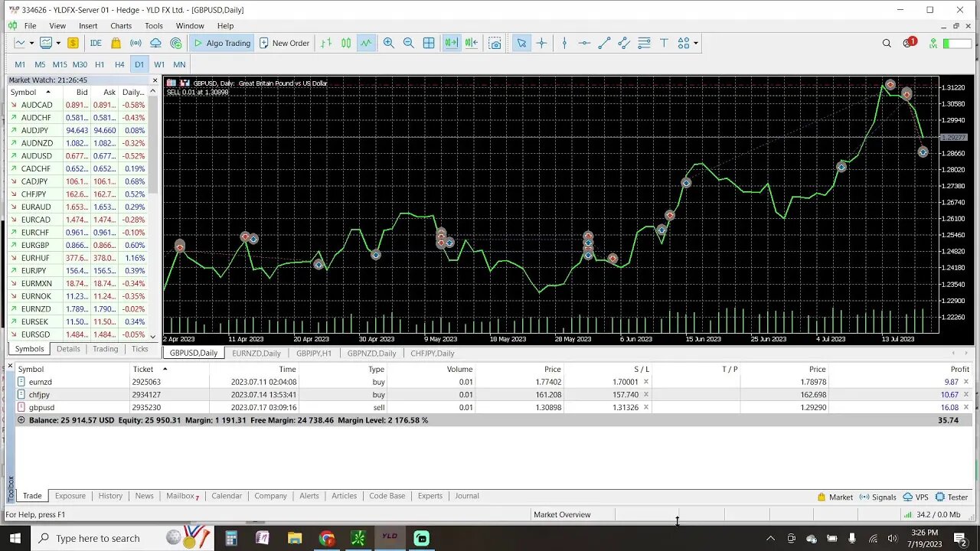The image size is (980, 551).
Task: Toggle chart shift from right border
Action: 472,43
